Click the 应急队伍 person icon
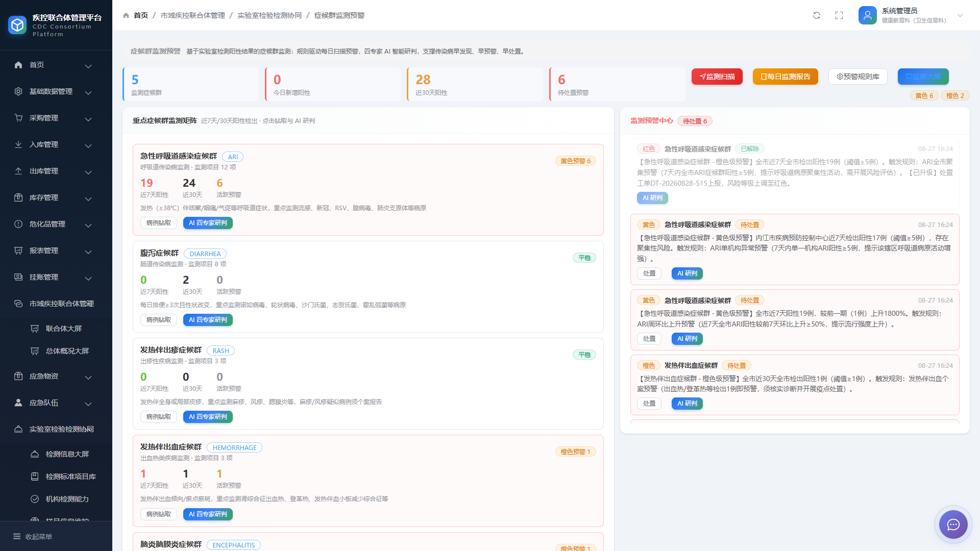Screen dimensions: 980x551 (18, 403)
